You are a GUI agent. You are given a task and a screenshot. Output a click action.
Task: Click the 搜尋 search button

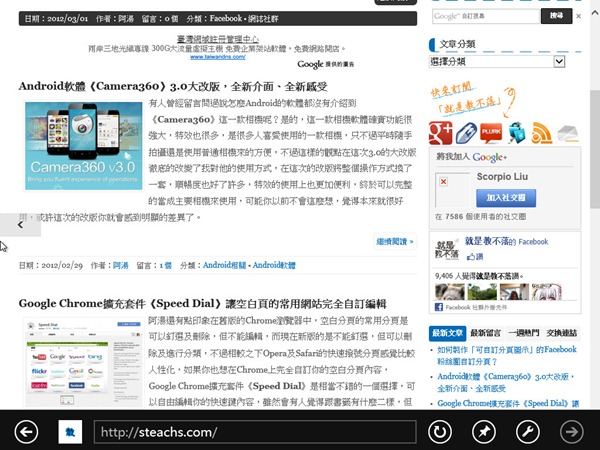pyautogui.click(x=556, y=16)
